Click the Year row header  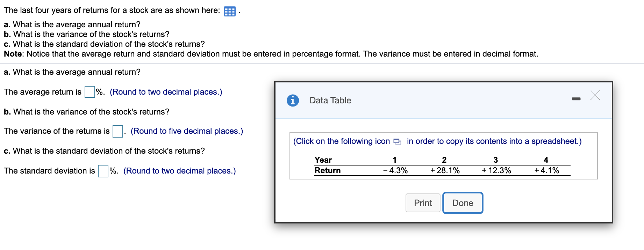[x=323, y=160]
